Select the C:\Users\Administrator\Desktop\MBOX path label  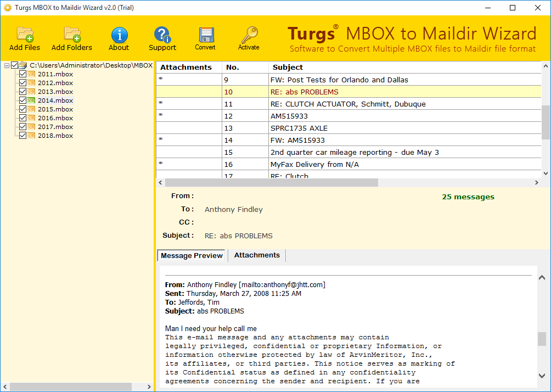[x=91, y=65]
